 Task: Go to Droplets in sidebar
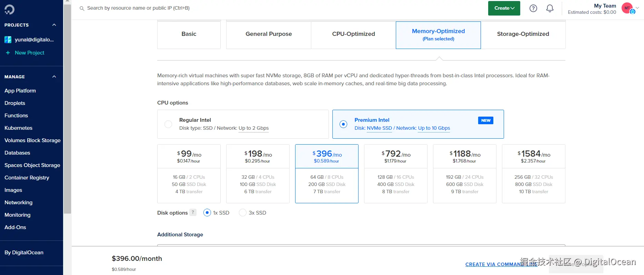point(15,103)
